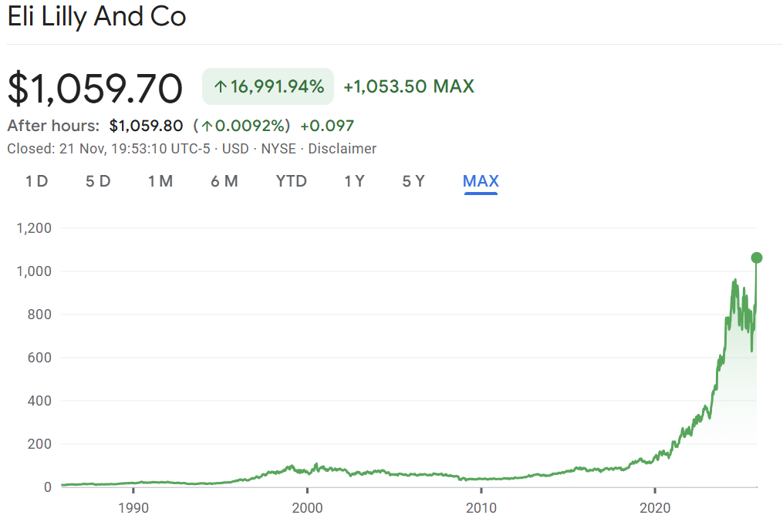Screen dimensions: 783x532
Task: Click the 16,991.94% change badge
Action: pos(268,86)
